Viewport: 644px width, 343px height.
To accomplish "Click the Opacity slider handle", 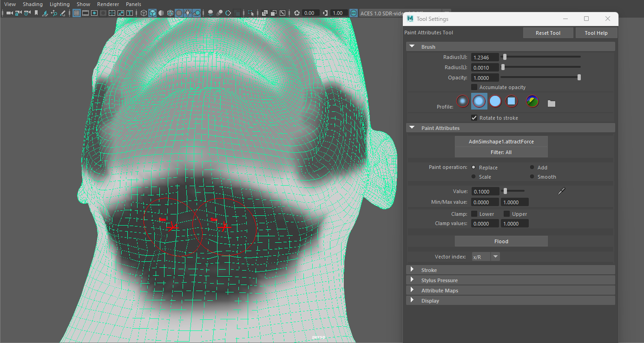I will (x=579, y=78).
